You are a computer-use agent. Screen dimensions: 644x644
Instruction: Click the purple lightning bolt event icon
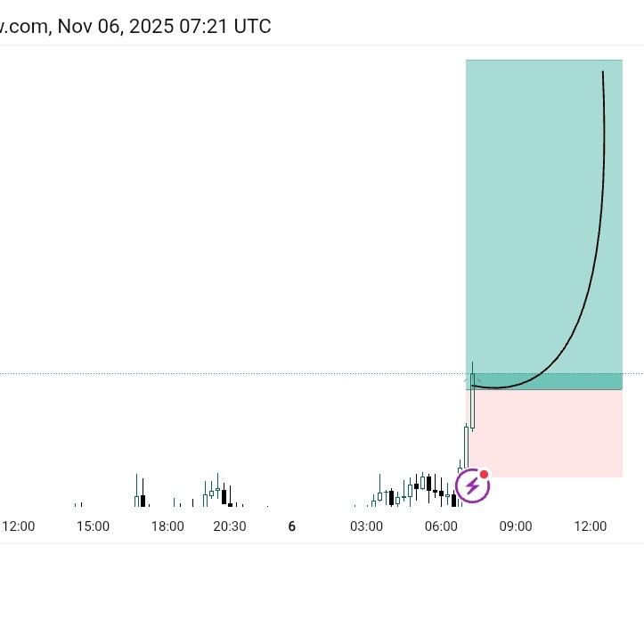(472, 486)
